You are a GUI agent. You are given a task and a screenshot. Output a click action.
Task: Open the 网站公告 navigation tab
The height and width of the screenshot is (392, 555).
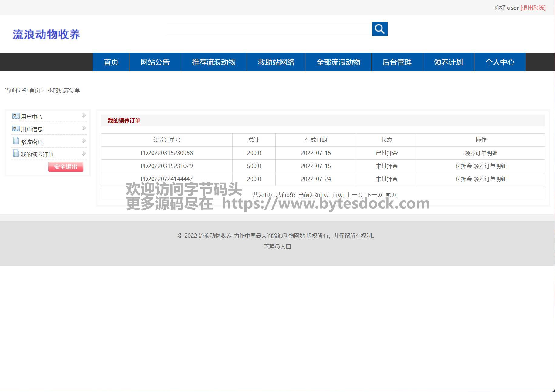(x=155, y=62)
